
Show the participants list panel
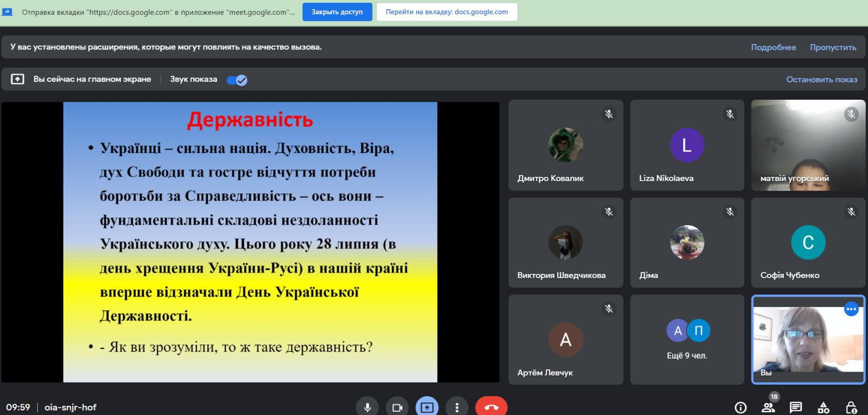[768, 407]
